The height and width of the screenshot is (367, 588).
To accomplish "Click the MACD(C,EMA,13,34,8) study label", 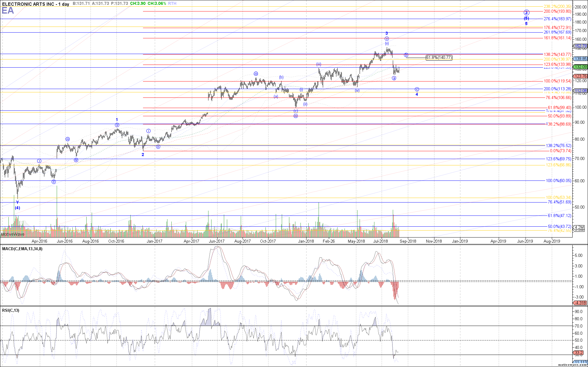I will [22, 249].
